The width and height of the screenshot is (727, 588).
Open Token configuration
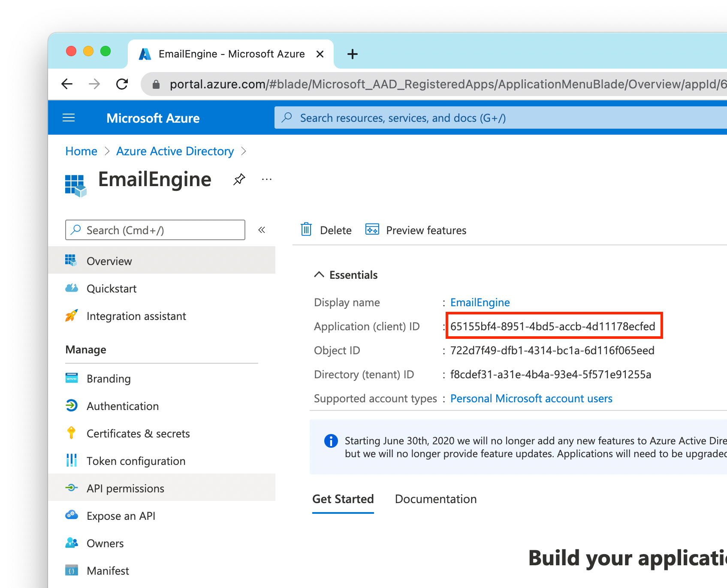(162, 461)
